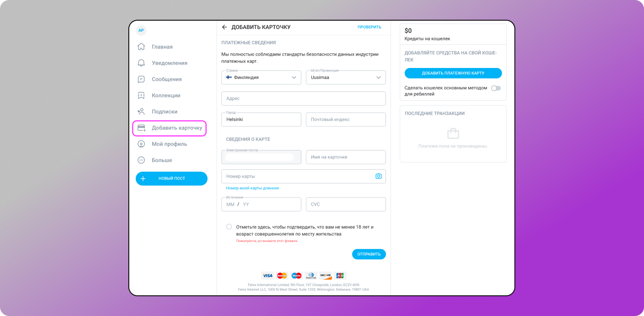Click the camera icon in card number field
This screenshot has height=316, width=644.
coord(379,176)
